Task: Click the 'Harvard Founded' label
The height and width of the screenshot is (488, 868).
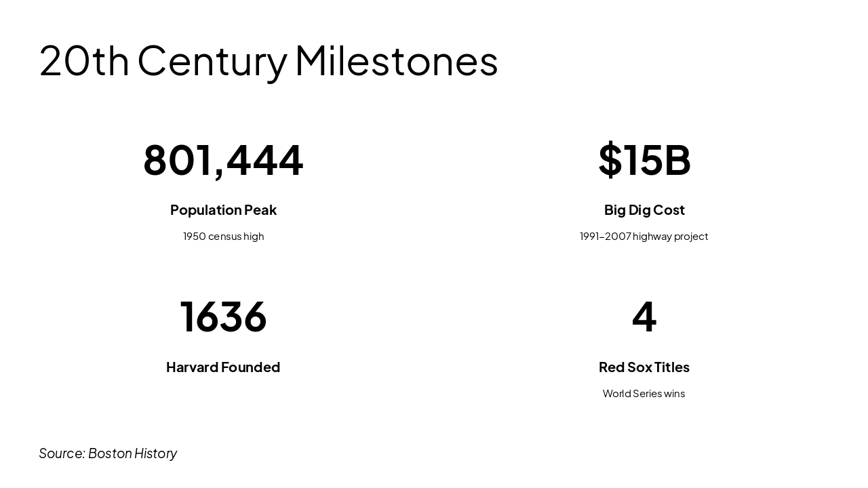Action: point(223,367)
